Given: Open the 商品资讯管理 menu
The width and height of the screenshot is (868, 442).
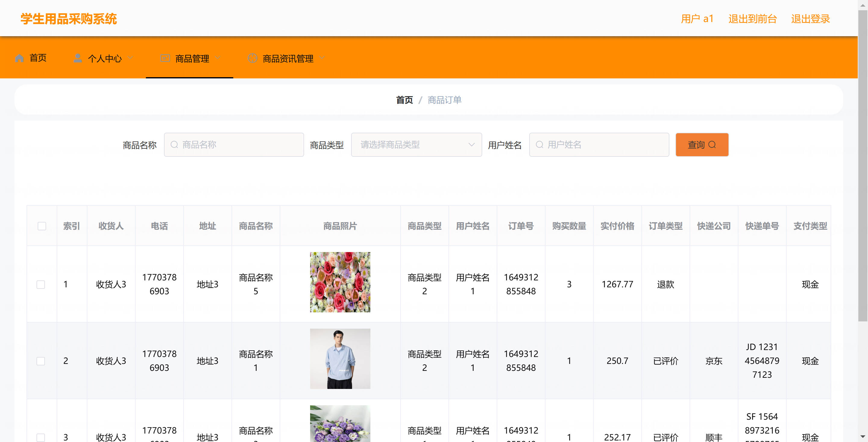Looking at the screenshot, I should [286, 58].
